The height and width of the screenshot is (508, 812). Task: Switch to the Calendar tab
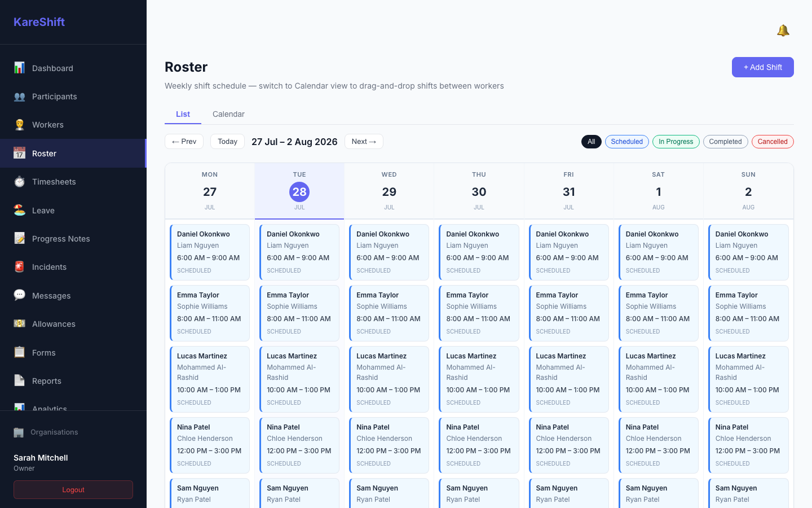[x=228, y=114]
